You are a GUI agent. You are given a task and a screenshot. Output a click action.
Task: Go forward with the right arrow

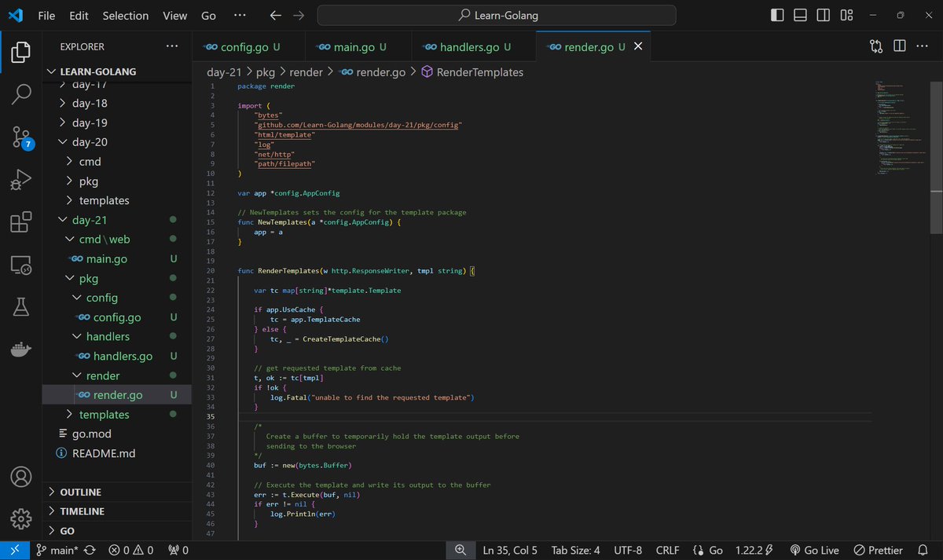coord(298,15)
